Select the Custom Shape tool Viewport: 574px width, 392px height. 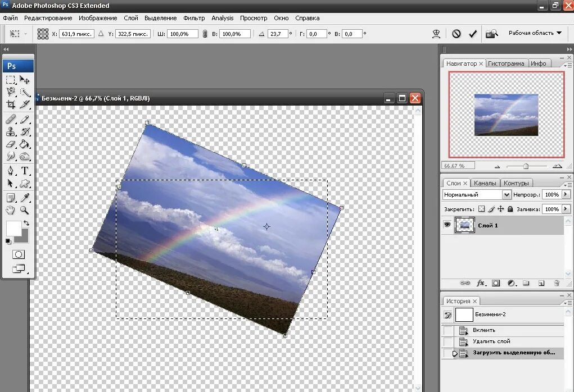tap(25, 183)
